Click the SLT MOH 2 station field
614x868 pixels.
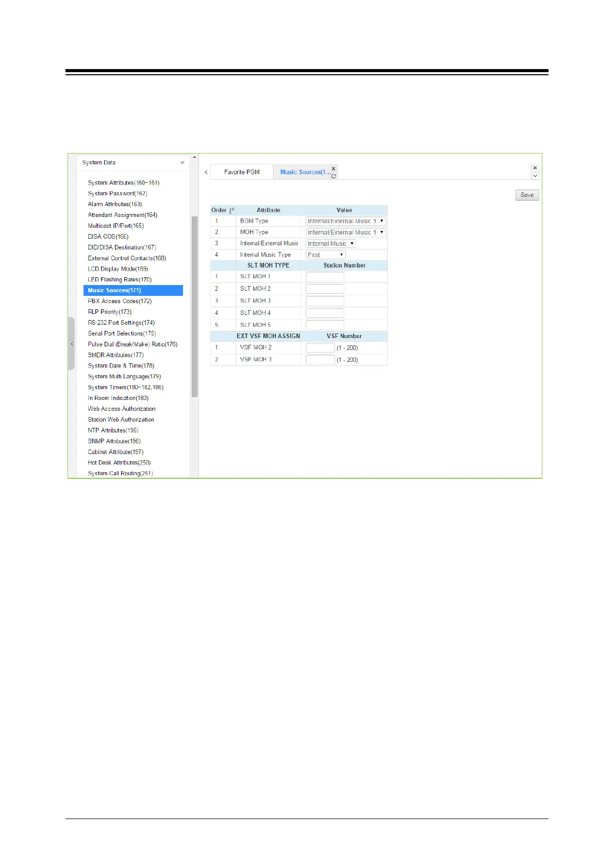pyautogui.click(x=325, y=289)
